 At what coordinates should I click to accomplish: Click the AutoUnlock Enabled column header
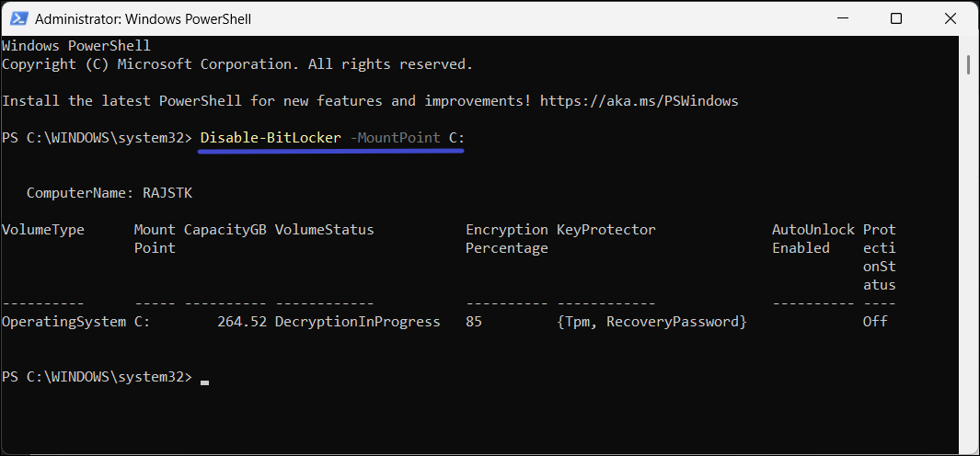click(813, 238)
